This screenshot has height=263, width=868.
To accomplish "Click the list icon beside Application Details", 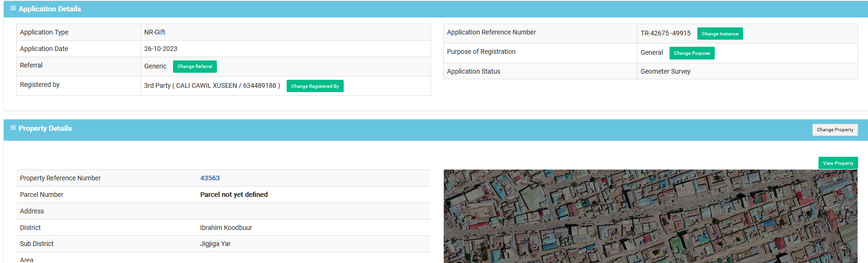I will point(13,8).
